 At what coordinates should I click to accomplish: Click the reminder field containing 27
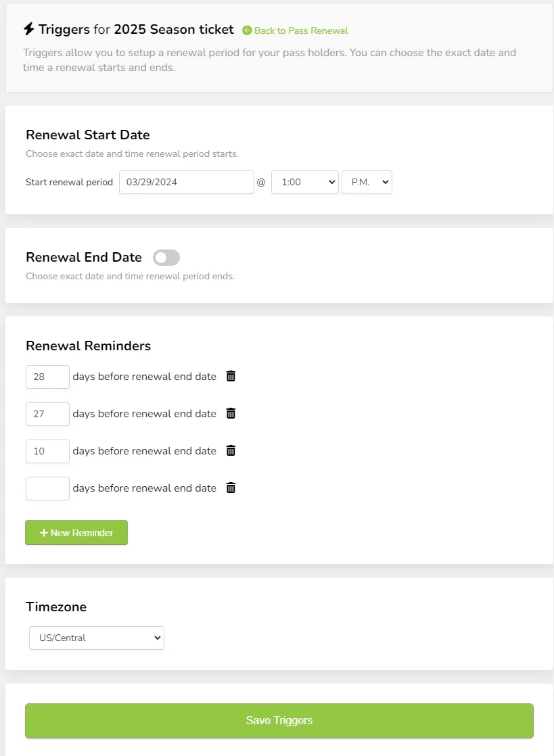[x=48, y=414]
